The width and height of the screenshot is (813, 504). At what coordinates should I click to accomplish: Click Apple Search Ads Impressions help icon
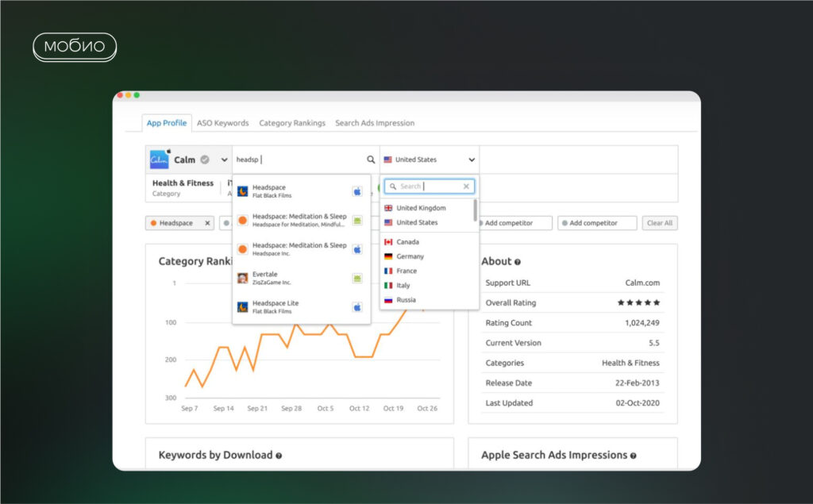(633, 456)
